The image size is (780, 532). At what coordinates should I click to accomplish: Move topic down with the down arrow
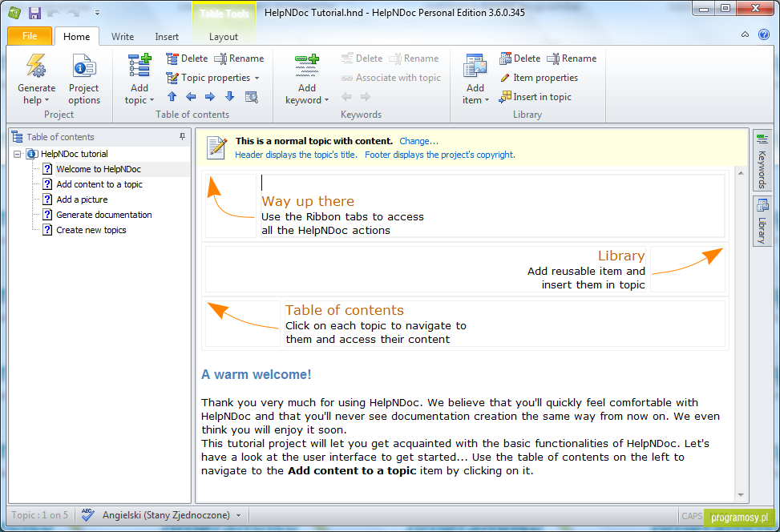point(229,96)
